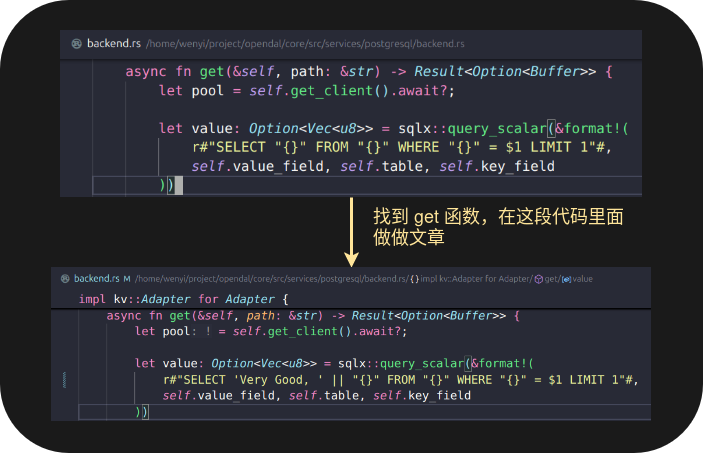703x453 pixels.
Task: Select the backend.rs tab in top editor
Action: [x=114, y=44]
